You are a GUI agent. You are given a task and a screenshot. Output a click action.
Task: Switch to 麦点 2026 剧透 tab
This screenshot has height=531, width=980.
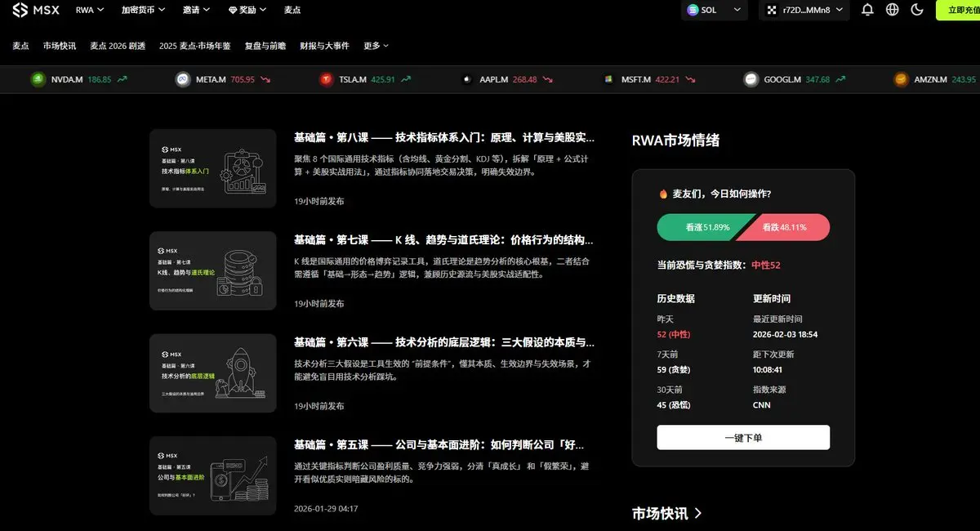click(118, 46)
